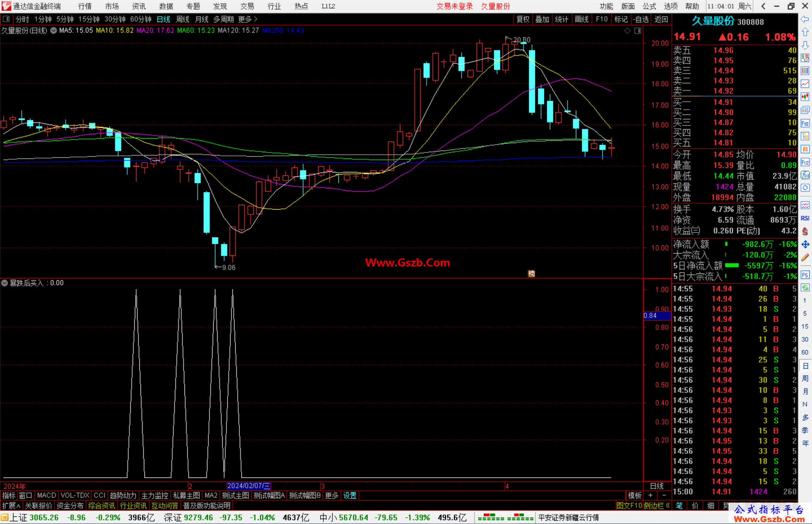This screenshot has height=524, width=812.
Task: Select the 笔 tab under tick list
Action: pyautogui.click(x=679, y=506)
